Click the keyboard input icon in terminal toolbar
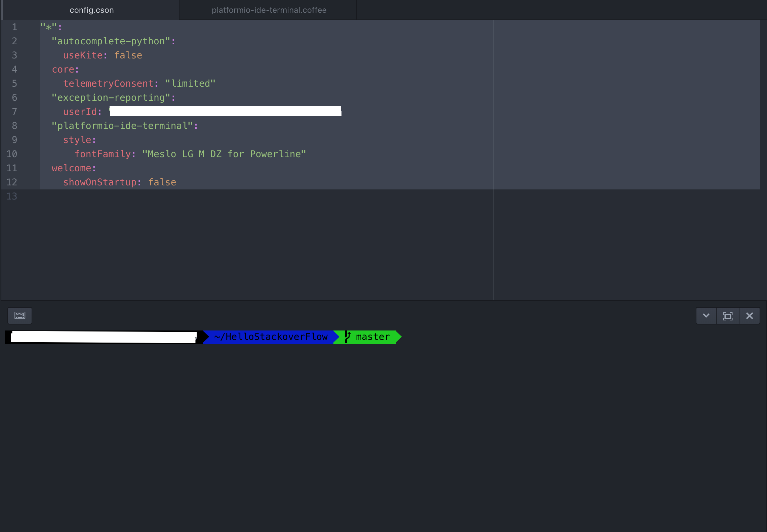This screenshot has width=767, height=532. coord(19,316)
